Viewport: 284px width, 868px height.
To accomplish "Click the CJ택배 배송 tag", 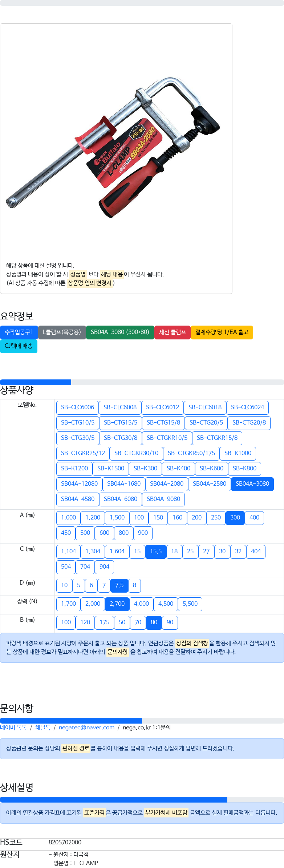I will [x=19, y=346].
